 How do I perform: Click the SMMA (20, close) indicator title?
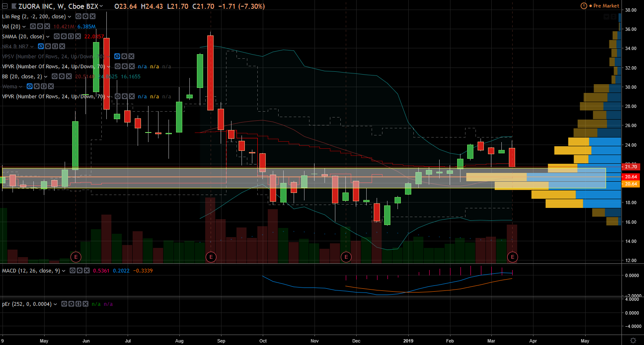[23, 37]
